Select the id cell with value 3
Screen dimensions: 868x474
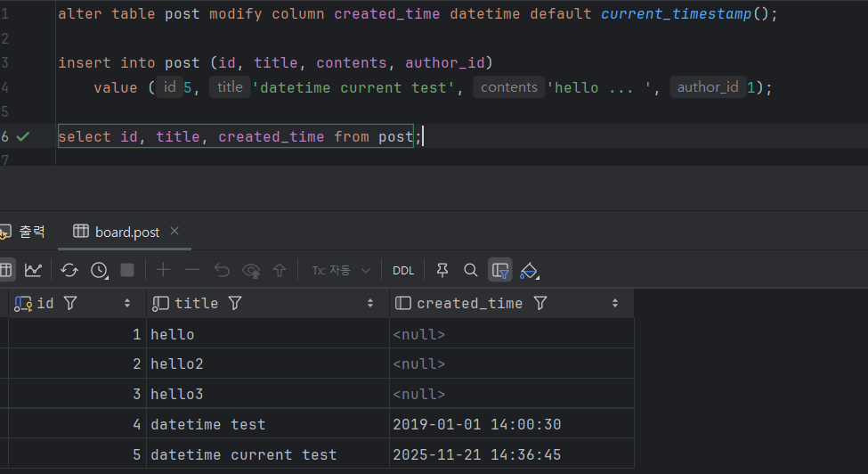(77, 394)
